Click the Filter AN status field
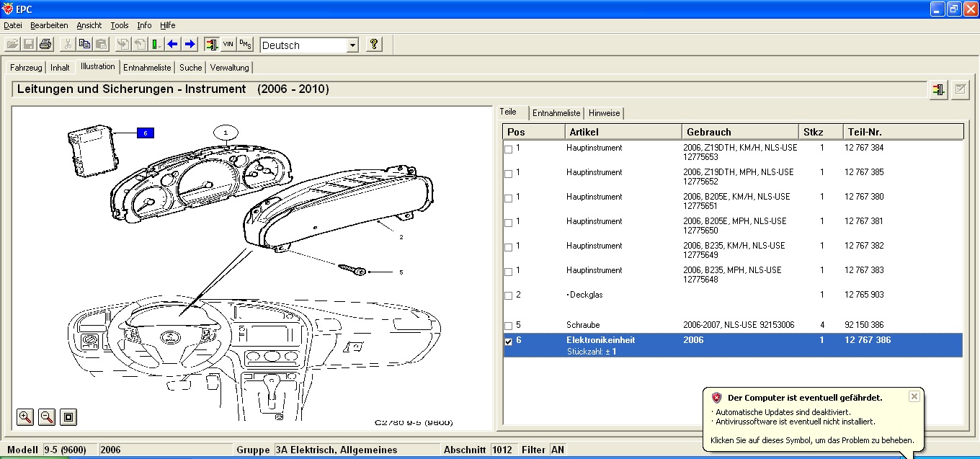The width and height of the screenshot is (980, 459). point(558,450)
